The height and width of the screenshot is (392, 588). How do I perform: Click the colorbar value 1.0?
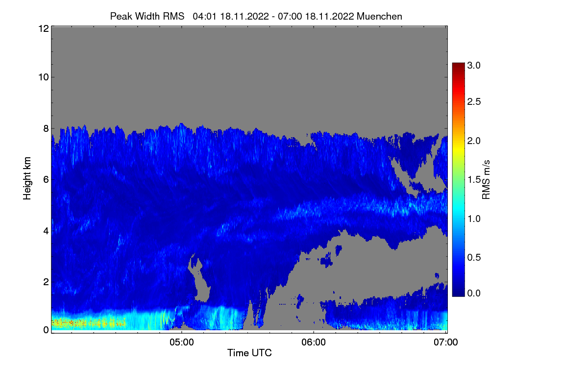point(475,219)
